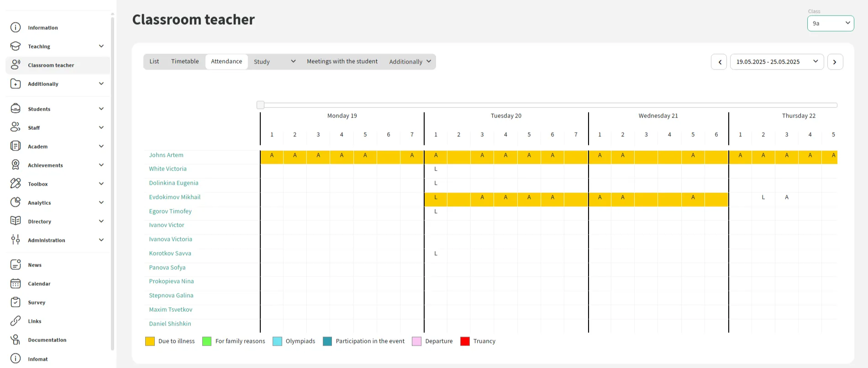
Task: Click the Survey clipboard icon
Action: point(16,302)
